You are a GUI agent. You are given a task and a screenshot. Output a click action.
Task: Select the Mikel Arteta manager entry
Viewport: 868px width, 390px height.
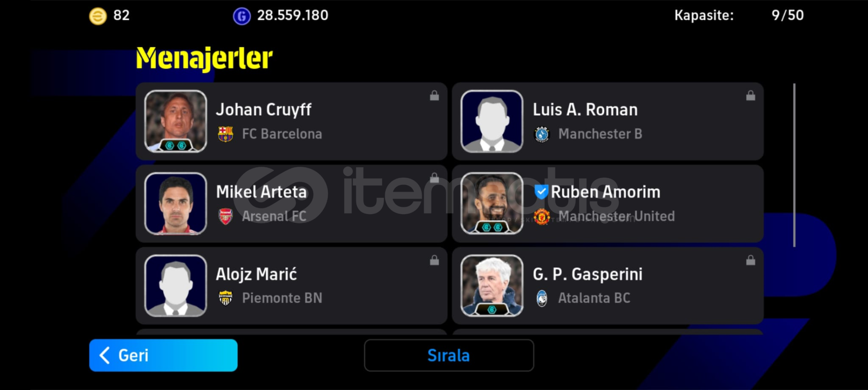292,203
